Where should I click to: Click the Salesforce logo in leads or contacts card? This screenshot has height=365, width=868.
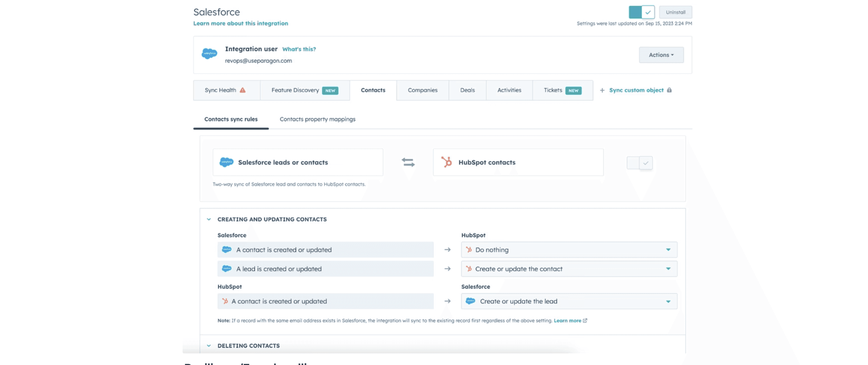pyautogui.click(x=226, y=162)
